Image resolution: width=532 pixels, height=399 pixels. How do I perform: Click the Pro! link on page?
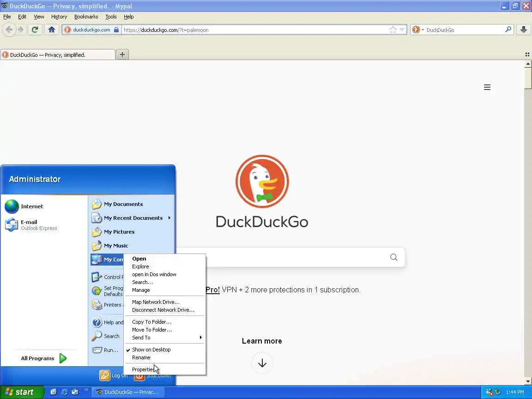(213, 290)
